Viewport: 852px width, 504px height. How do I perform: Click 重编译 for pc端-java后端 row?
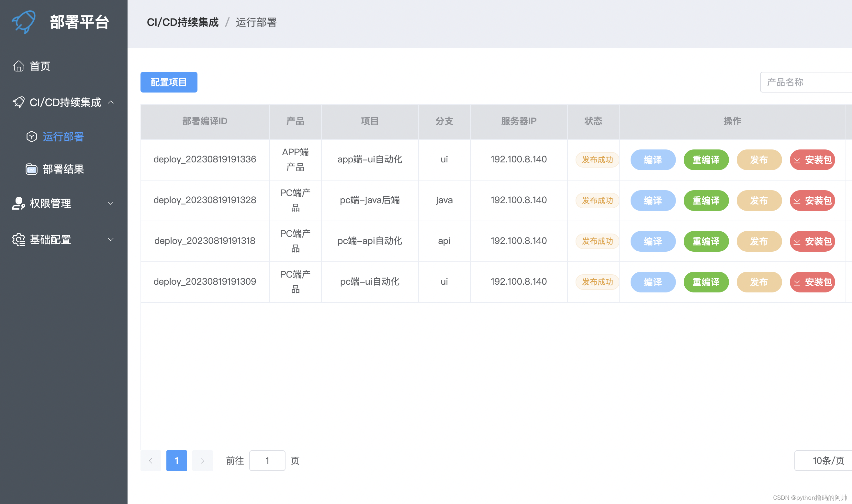pyautogui.click(x=706, y=200)
